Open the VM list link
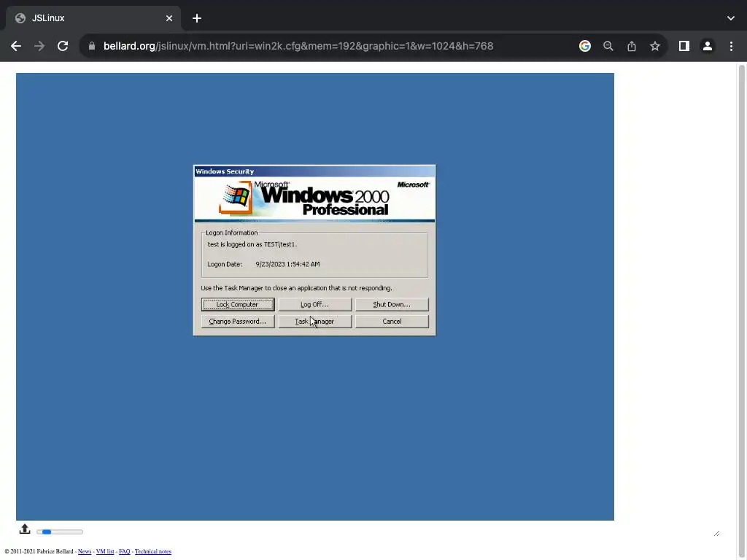Viewport: 747px width, 560px height. [x=105, y=551]
